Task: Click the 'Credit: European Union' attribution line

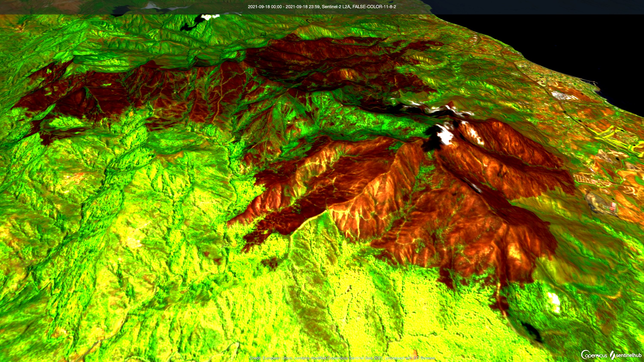Action: [342, 358]
